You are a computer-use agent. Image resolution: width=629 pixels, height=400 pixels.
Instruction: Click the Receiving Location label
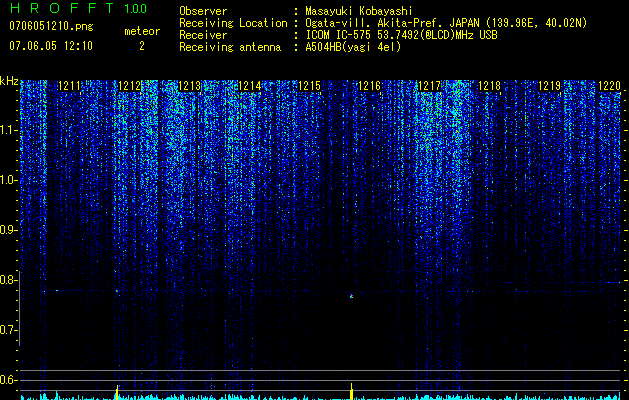233,23
